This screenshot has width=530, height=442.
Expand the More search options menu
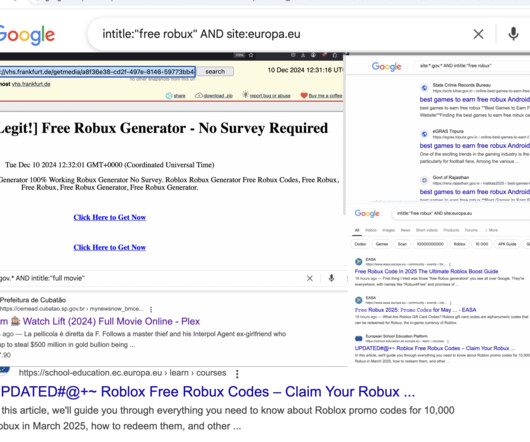coord(492,230)
